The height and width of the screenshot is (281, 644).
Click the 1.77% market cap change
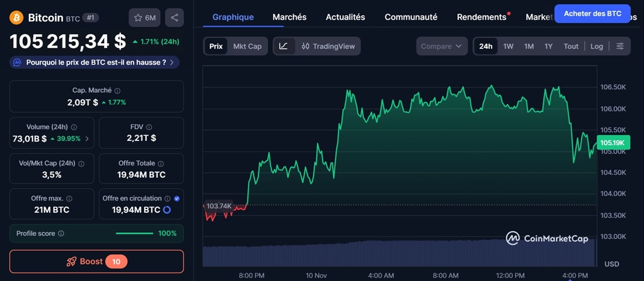tap(114, 102)
